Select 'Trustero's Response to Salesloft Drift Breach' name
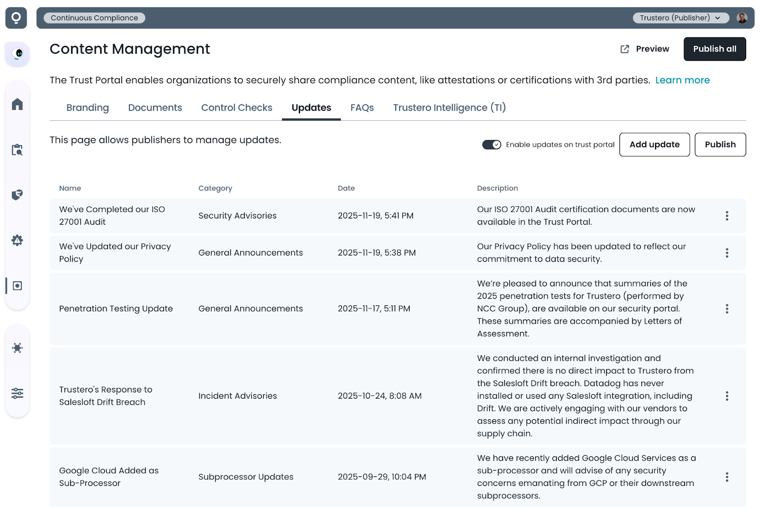The image size is (760, 532). point(105,396)
